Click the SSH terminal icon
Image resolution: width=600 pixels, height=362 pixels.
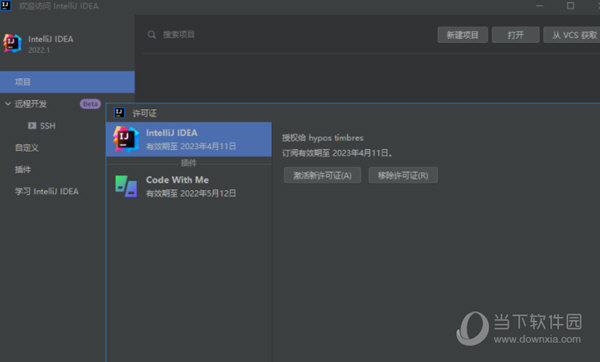pyautogui.click(x=32, y=126)
